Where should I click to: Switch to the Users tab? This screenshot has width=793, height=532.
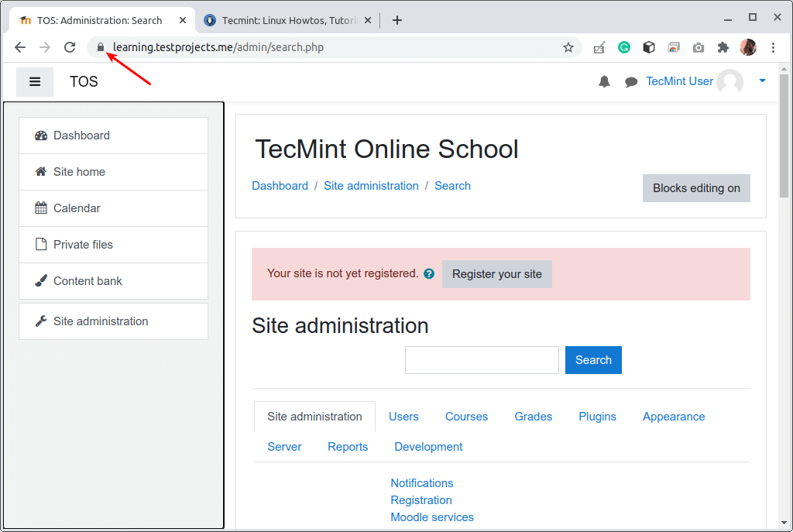coord(403,416)
